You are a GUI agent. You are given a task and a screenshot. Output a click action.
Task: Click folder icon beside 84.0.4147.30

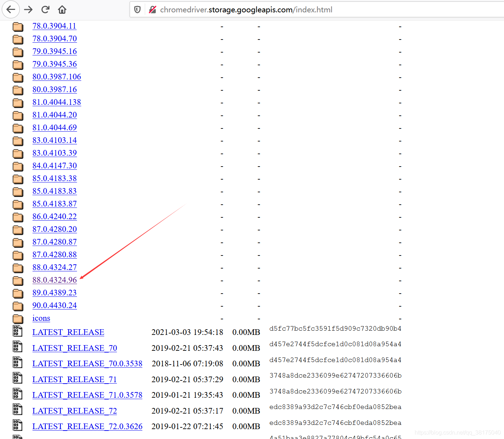18,166
